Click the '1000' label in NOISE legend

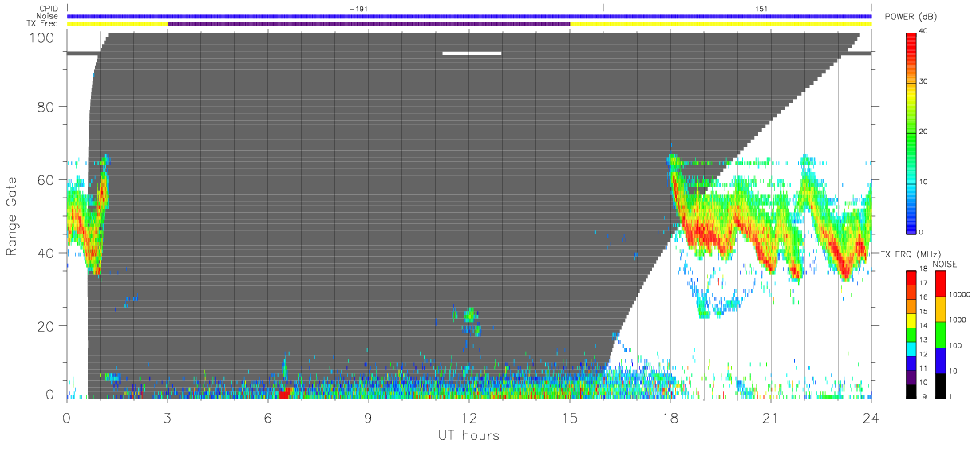coord(956,320)
